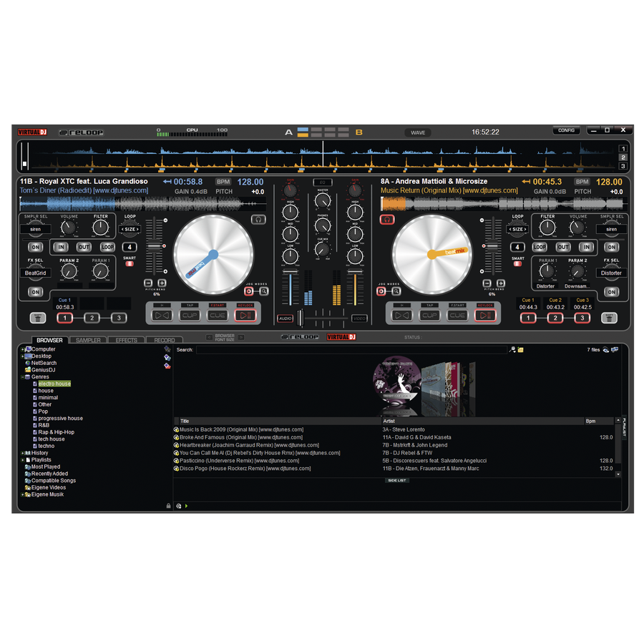Toggle the SMART loop on left deck
This screenshot has width=644, height=644.
[x=130, y=263]
